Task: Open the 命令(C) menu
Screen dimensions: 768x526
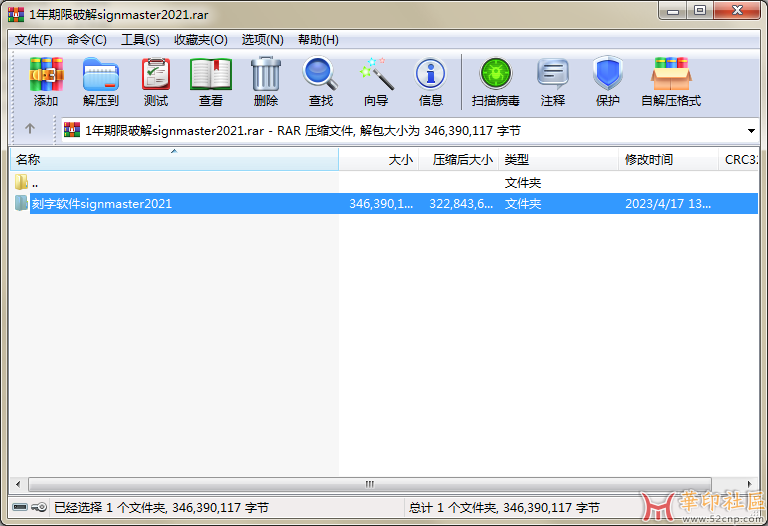Action: click(87, 40)
